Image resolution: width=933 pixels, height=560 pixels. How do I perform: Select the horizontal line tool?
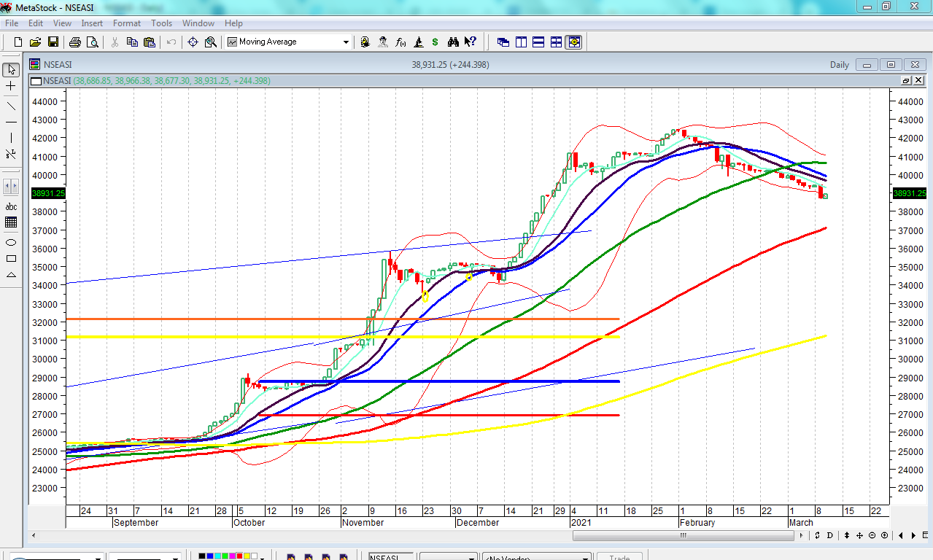click(x=11, y=122)
